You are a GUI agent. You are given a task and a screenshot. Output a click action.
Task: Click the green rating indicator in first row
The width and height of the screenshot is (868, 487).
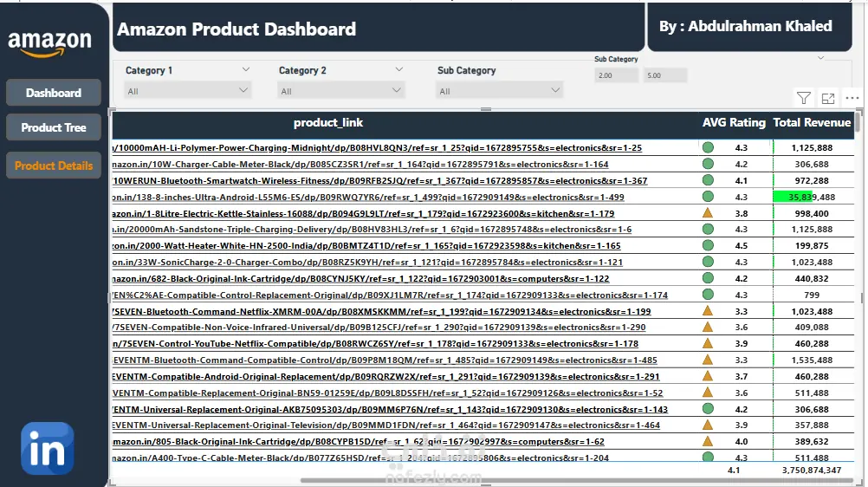click(x=708, y=147)
